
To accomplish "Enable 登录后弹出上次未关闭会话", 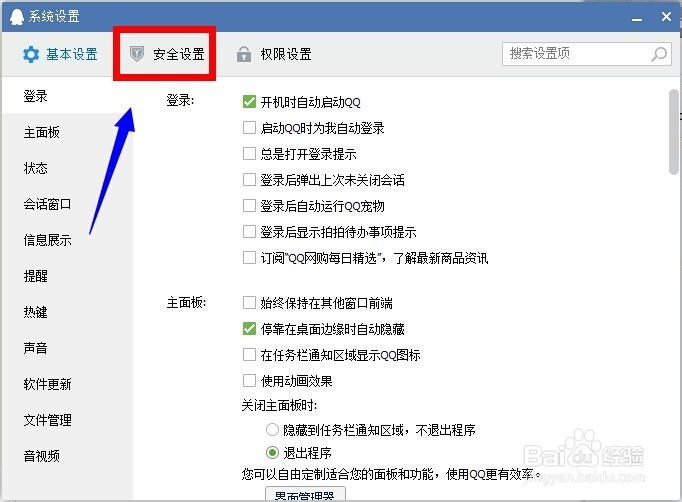I will pyautogui.click(x=249, y=180).
